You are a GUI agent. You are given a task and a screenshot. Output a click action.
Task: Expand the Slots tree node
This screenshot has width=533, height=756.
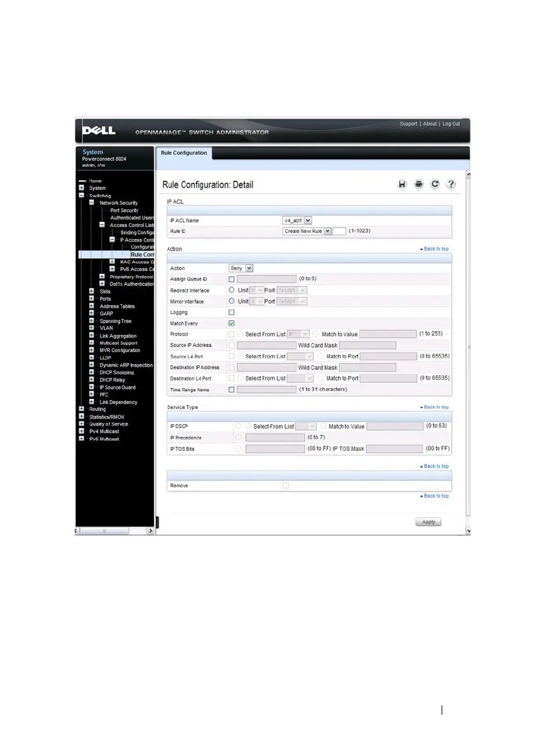[91, 291]
